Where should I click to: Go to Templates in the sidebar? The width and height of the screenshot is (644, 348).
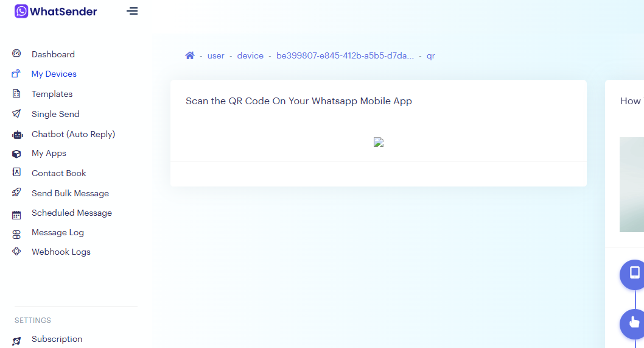pyautogui.click(x=52, y=94)
